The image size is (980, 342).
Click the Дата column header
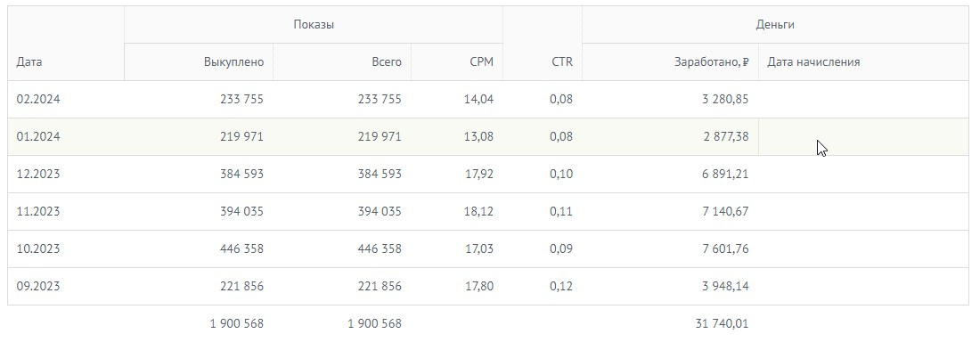point(29,61)
